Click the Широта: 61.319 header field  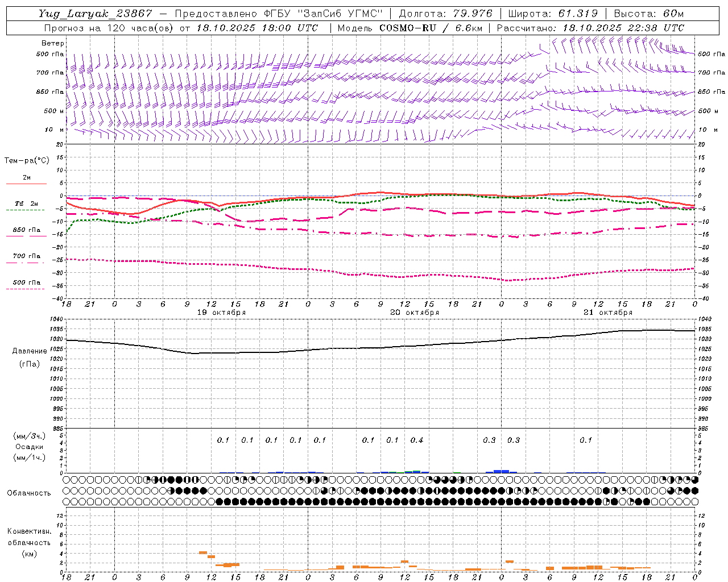553,14
